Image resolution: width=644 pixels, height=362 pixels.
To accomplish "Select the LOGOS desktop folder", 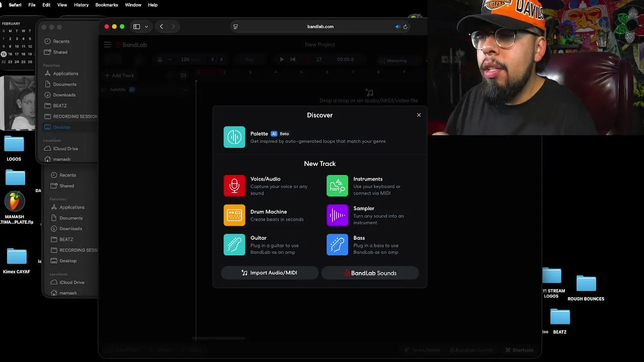I will pos(14,144).
